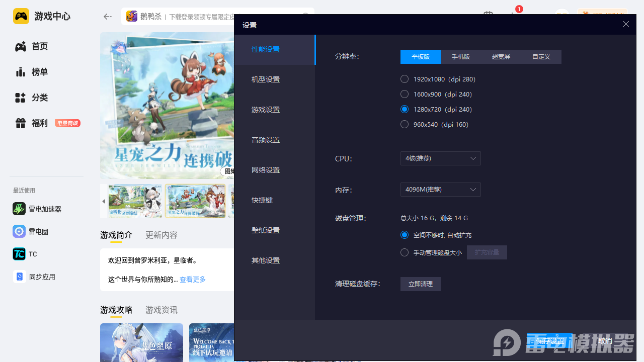This screenshot has width=644, height=362.
Task: Click the back arrow beside search bar
Action: pyautogui.click(x=108, y=17)
